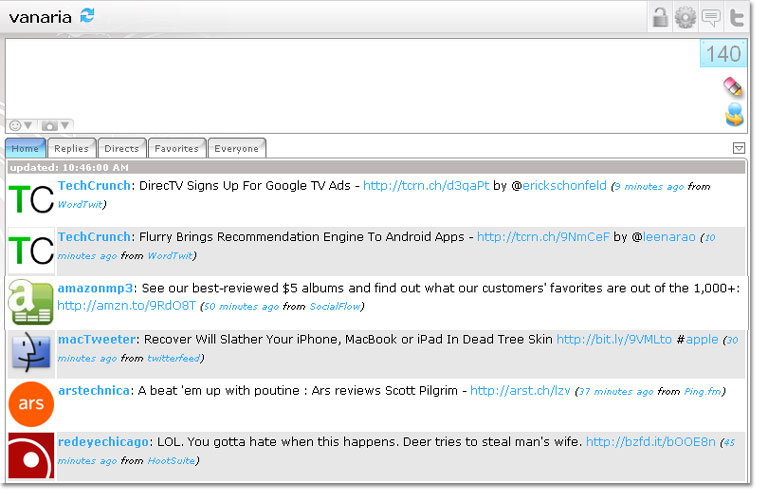Click the amazonmp3 avatar image
757x490 pixels.
pyautogui.click(x=31, y=302)
